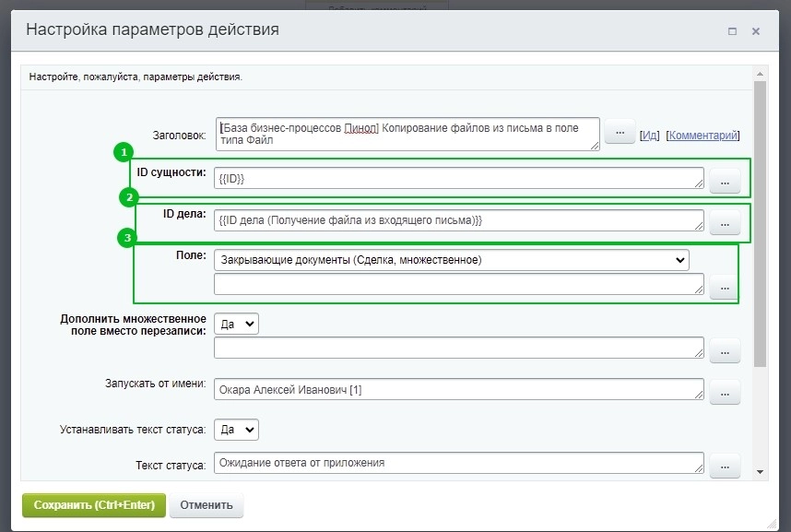791x532 pixels.
Task: Click the scrollbar down arrow in dialog
Action: click(760, 471)
